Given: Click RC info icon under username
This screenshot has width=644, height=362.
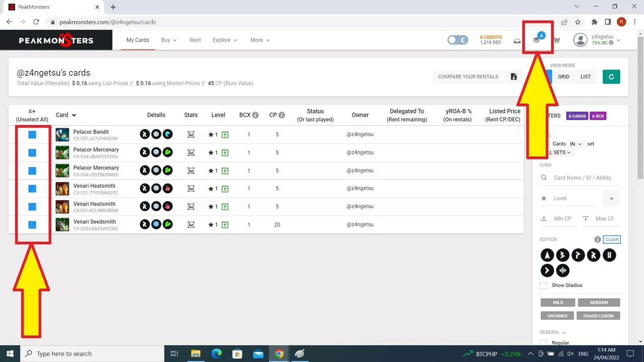Looking at the screenshot, I should click(611, 43).
